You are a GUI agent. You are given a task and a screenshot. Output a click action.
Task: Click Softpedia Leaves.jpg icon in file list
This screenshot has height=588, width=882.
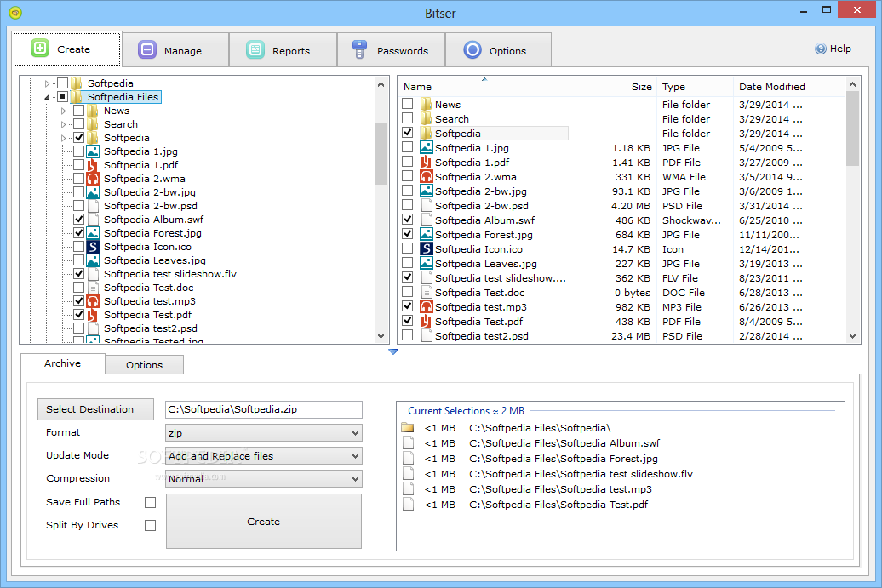pyautogui.click(x=427, y=263)
